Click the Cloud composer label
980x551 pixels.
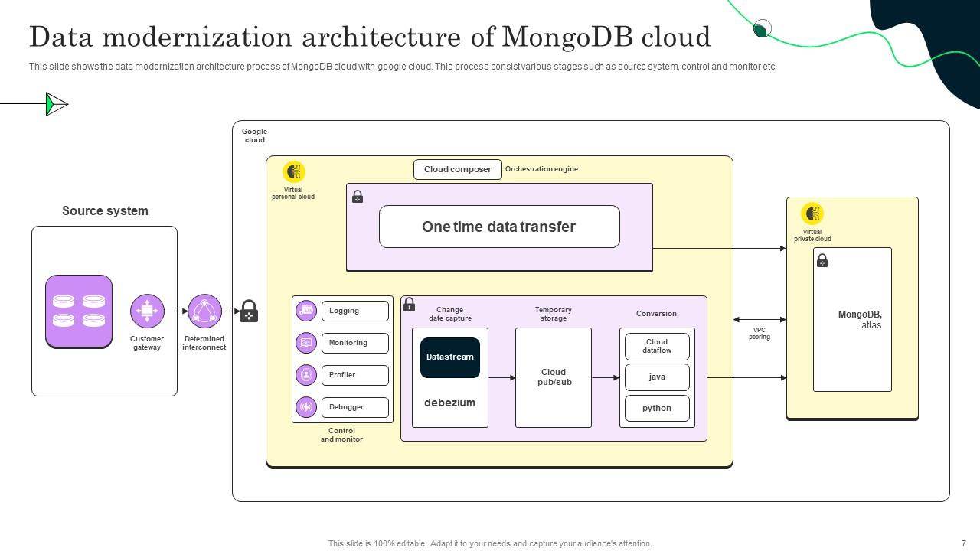[x=457, y=169]
